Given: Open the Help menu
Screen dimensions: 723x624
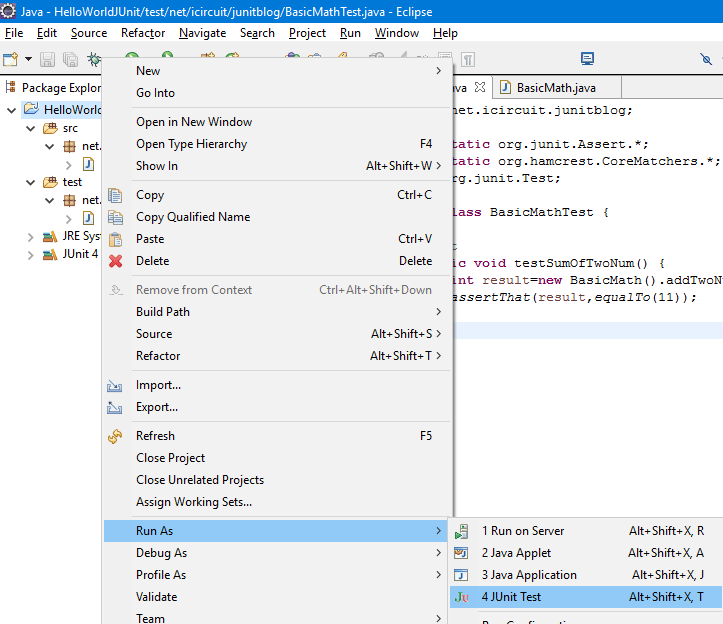Looking at the screenshot, I should pyautogui.click(x=445, y=33).
